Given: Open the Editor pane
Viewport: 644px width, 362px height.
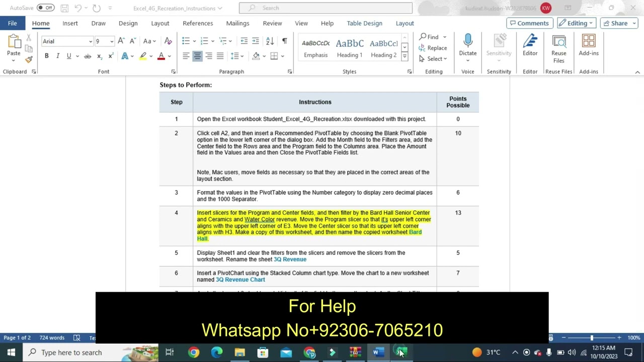Looking at the screenshot, I should click(530, 45).
